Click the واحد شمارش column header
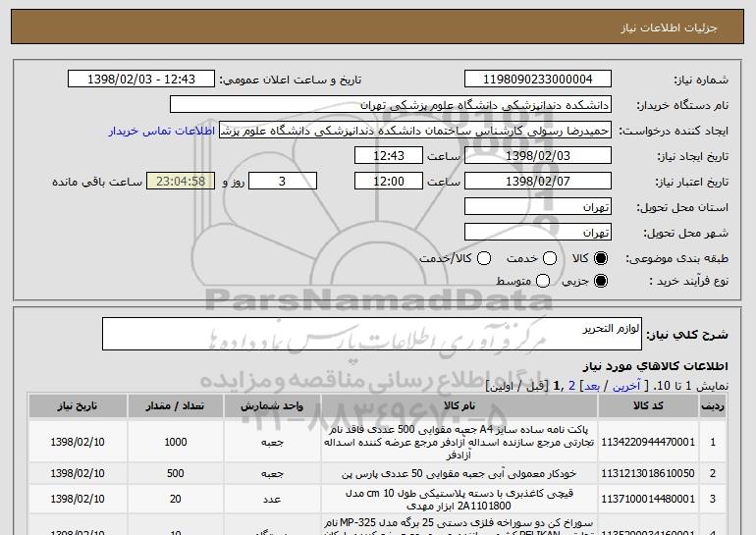Screen dimensions: 756x535 pos(272,405)
